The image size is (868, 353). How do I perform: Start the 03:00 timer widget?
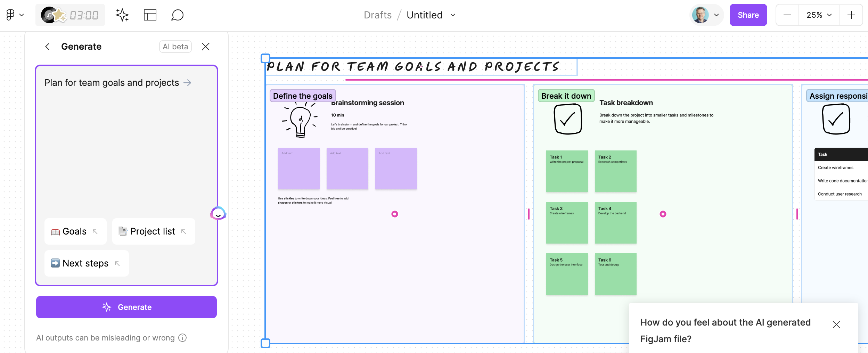coord(70,15)
